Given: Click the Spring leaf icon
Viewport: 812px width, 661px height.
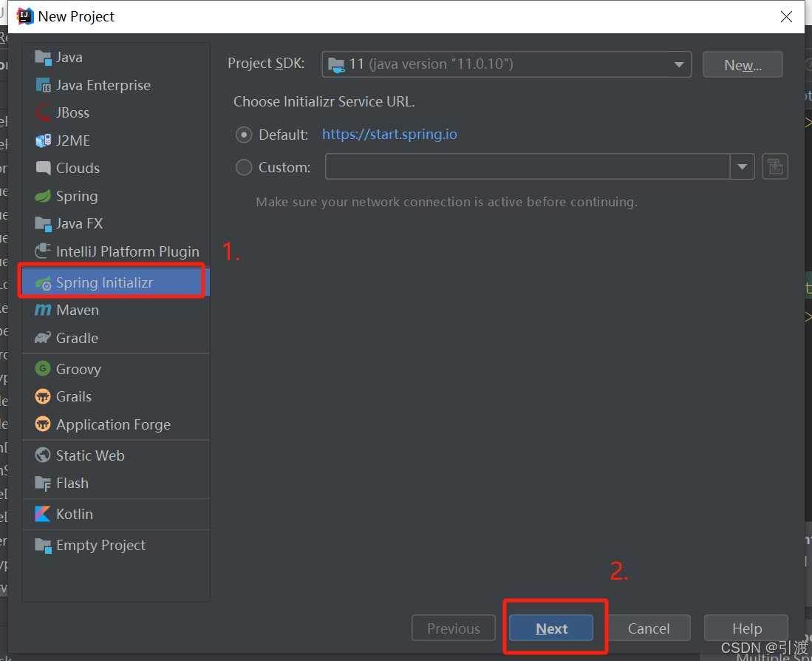Looking at the screenshot, I should pos(42,196).
